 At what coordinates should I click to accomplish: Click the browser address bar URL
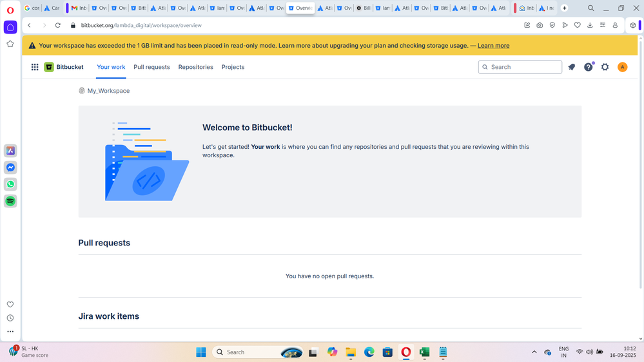pos(141,26)
